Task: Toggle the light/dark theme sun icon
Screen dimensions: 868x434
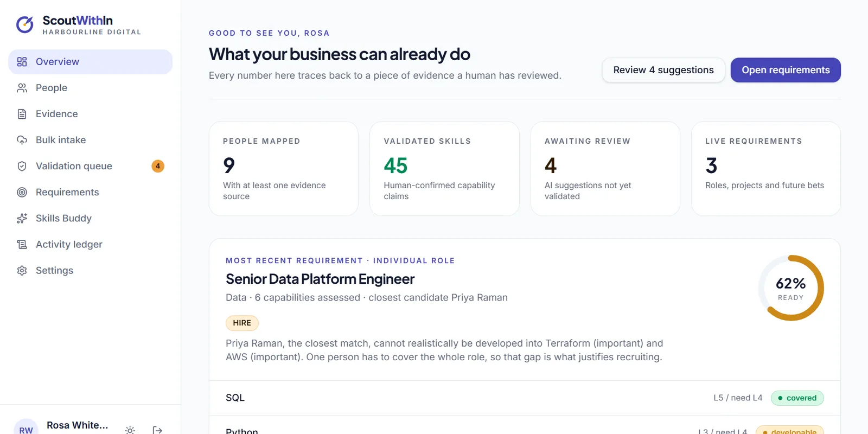Action: pyautogui.click(x=130, y=430)
